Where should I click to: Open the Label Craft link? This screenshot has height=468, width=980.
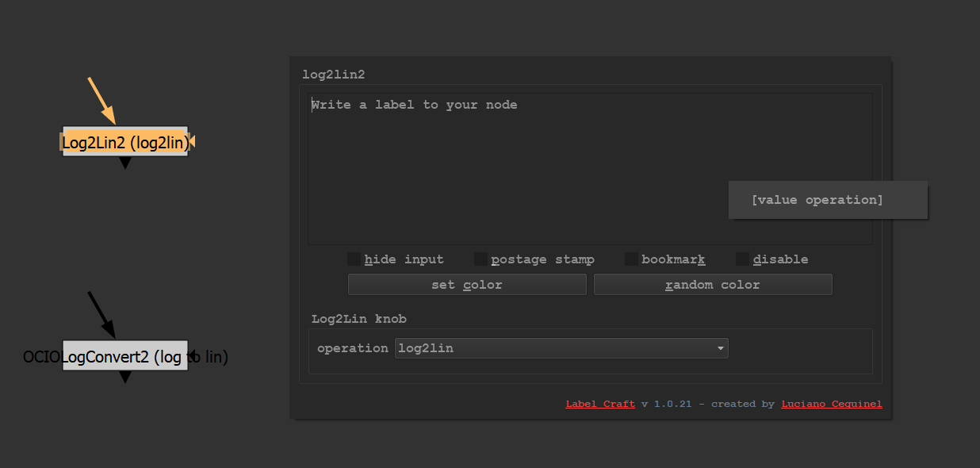[600, 404]
